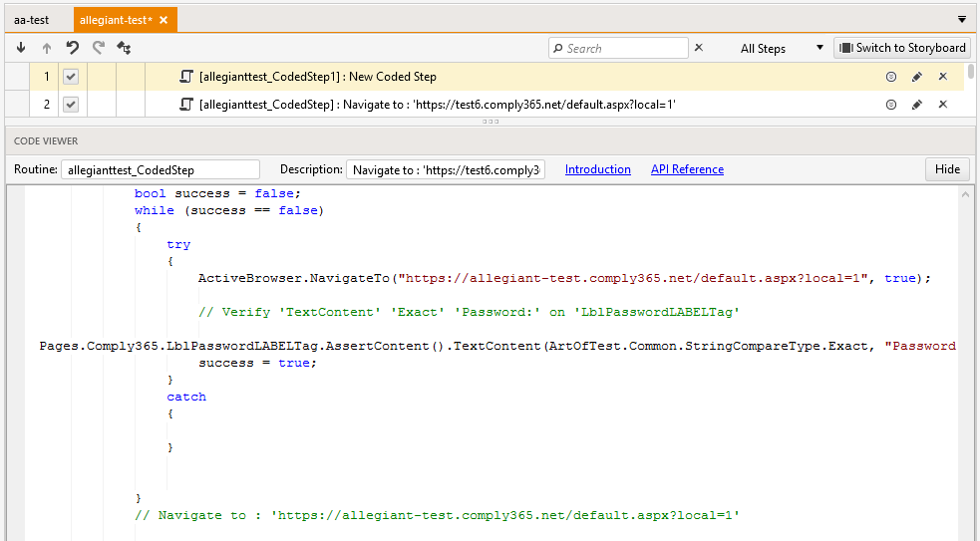Image resolution: width=980 pixels, height=541 pixels.
Task: Open the tab list dropdown arrow
Action: tap(962, 19)
